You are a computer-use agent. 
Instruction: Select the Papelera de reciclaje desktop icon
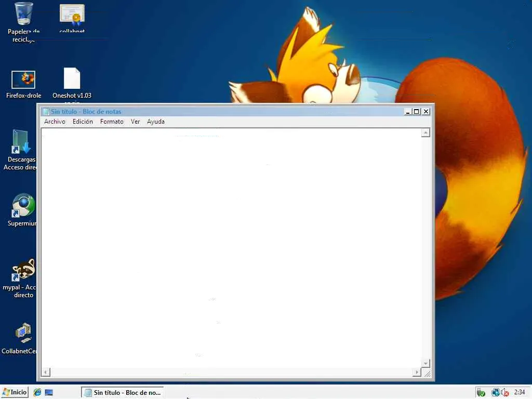coord(23,22)
